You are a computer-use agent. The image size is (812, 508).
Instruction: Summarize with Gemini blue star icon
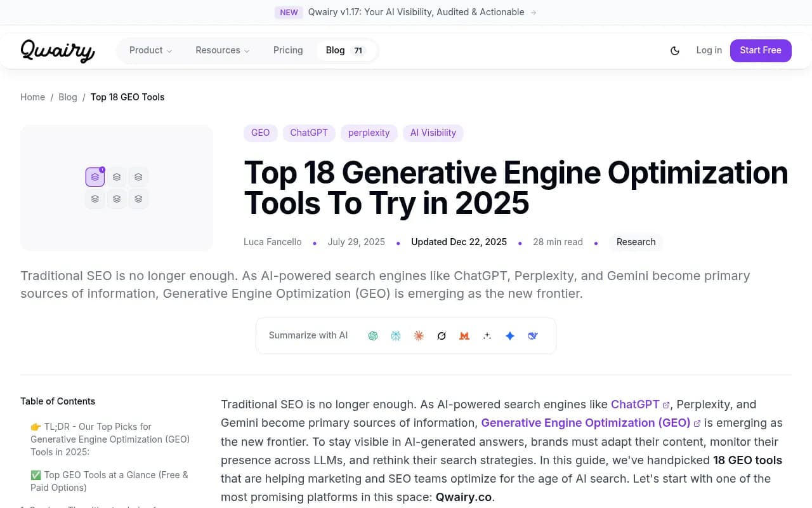[x=510, y=336]
